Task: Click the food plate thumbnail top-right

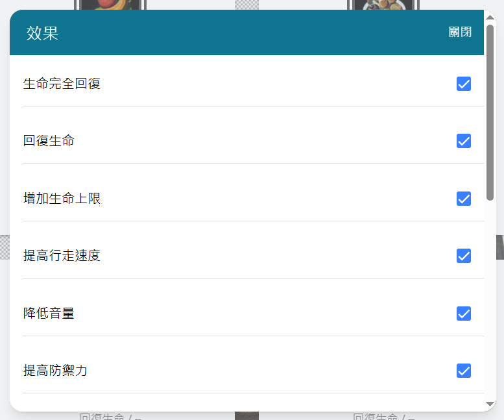Action: 383,5
